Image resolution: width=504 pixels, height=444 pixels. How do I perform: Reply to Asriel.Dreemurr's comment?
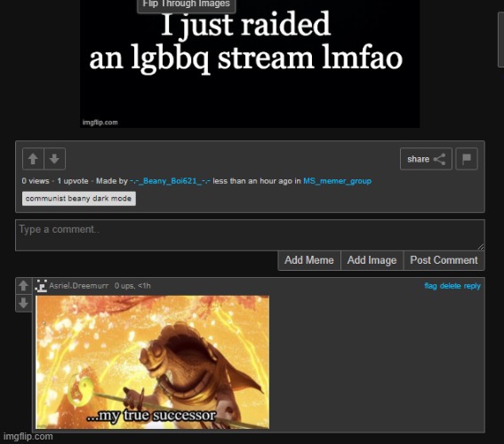[x=472, y=286]
